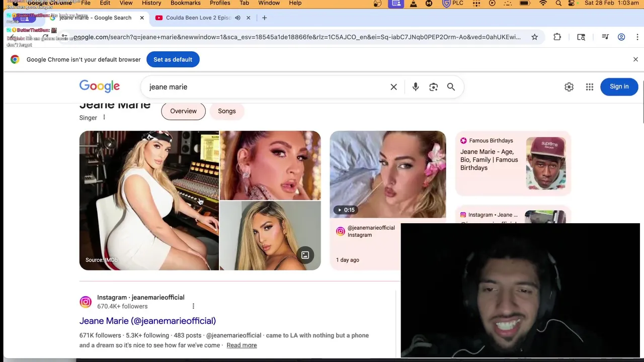
Task: Go to Google homepage via the logo
Action: click(x=100, y=86)
